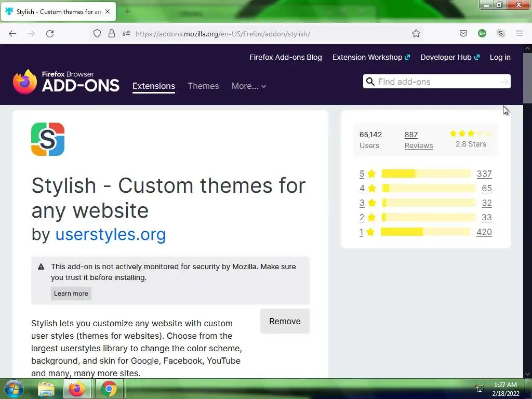Click the warning triangle icon
The image size is (532, 399).
tap(41, 267)
